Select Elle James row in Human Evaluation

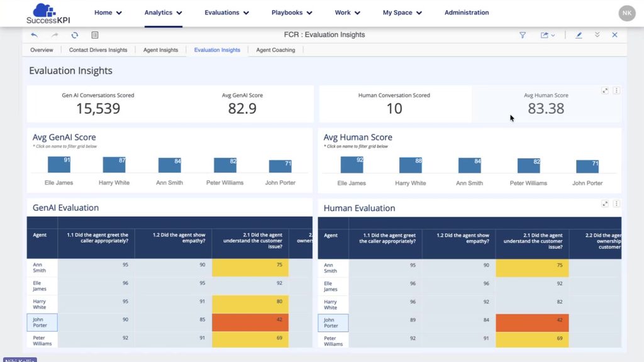[x=469, y=287]
